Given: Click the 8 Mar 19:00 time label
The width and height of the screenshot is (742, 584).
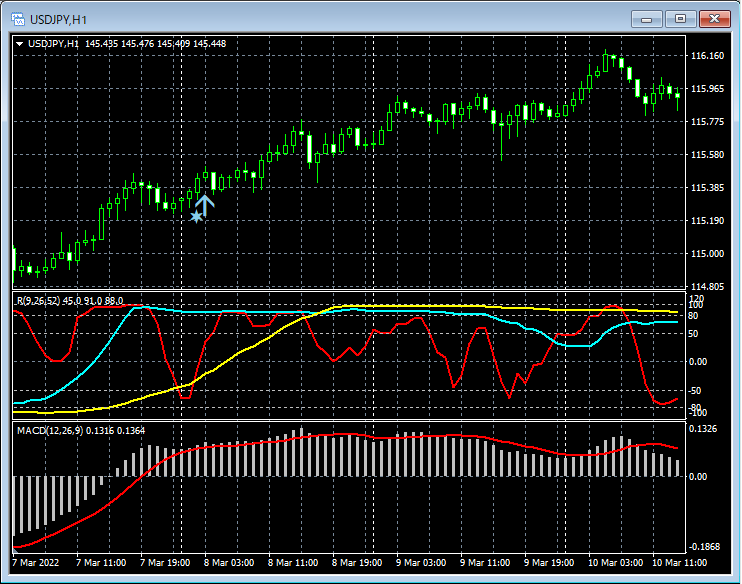Looking at the screenshot, I should [x=356, y=563].
